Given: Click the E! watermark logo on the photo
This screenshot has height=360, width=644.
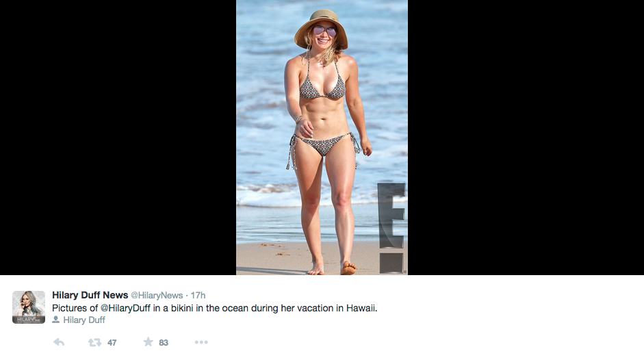Looking at the screenshot, I should tap(392, 226).
